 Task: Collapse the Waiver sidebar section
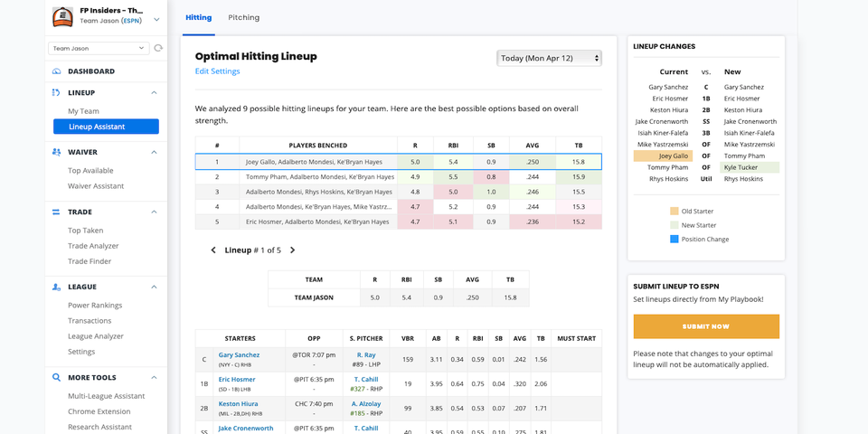155,152
